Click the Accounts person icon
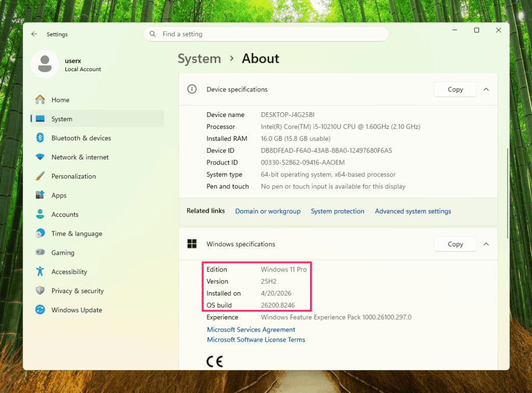Viewport: 532px width, 393px height. pos(40,214)
